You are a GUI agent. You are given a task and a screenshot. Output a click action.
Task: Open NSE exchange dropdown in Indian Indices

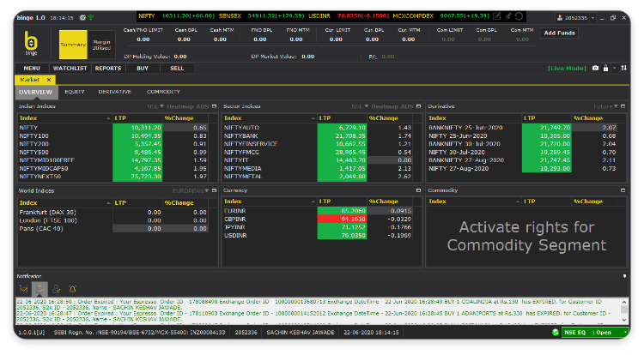click(x=155, y=106)
